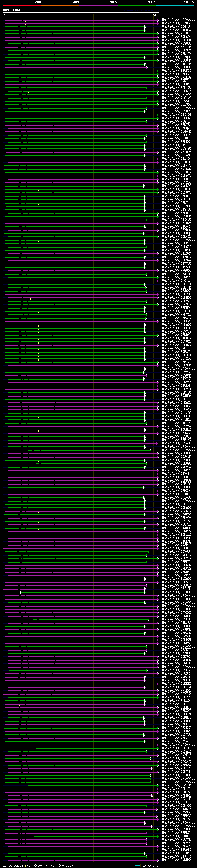Click the UniRef100_Q89NP3 label

(x=177, y=111)
